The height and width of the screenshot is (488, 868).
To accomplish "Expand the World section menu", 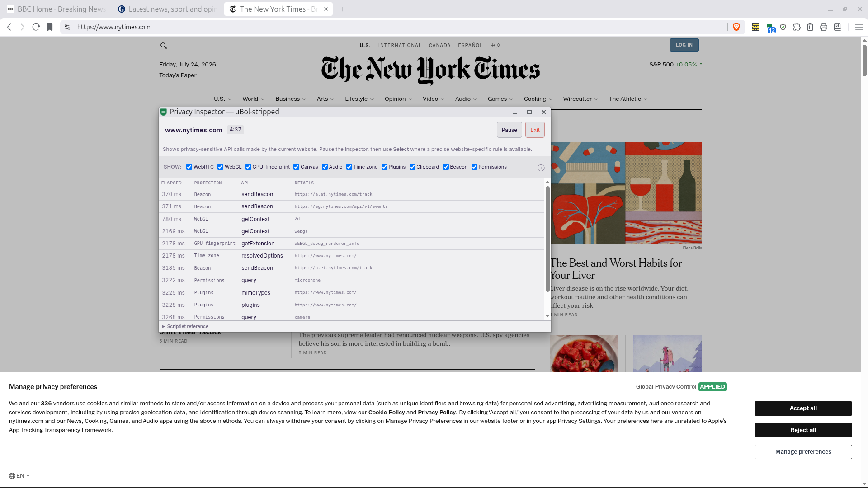I will pyautogui.click(x=253, y=99).
